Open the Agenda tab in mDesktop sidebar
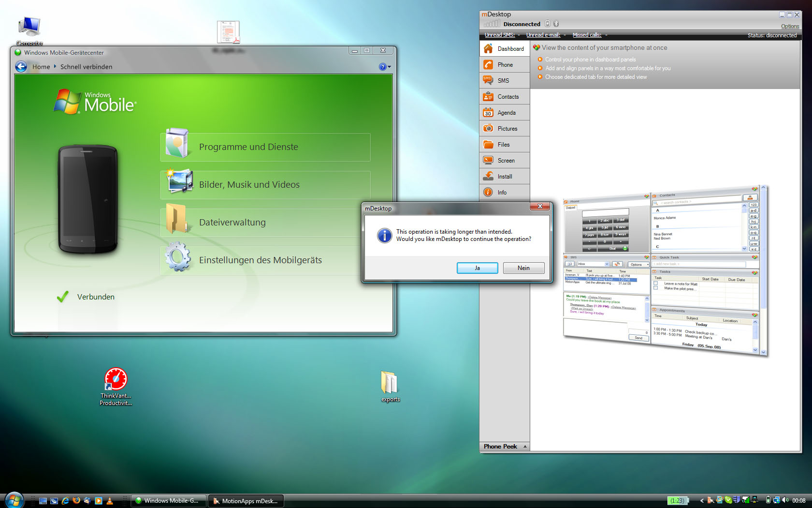Screen dimensions: 812x508 coord(505,113)
